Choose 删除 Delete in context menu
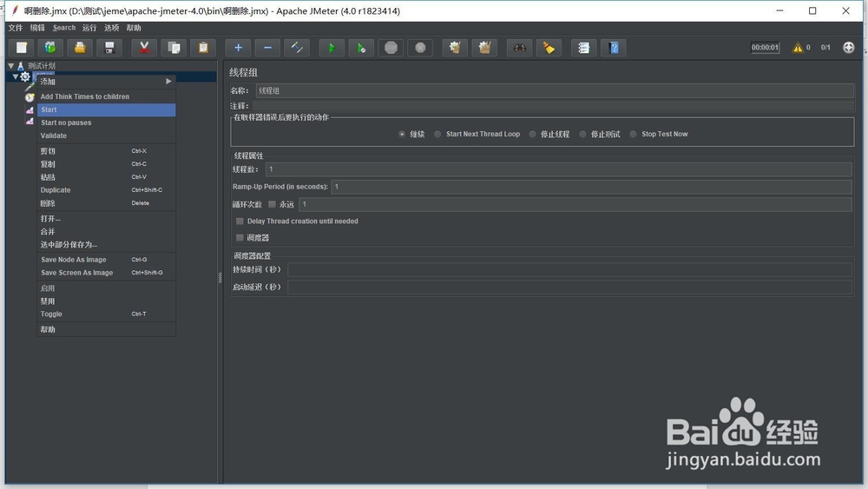This screenshot has width=868, height=489. coord(106,203)
